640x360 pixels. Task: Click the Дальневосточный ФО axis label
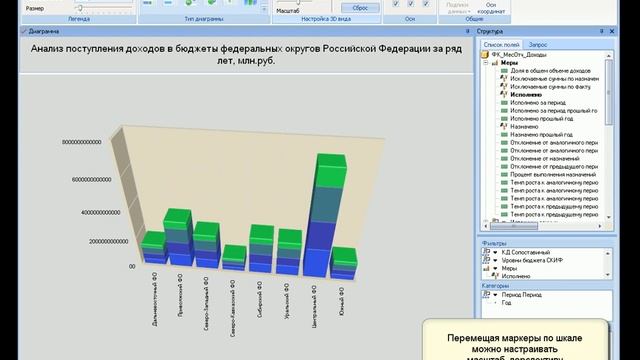(x=154, y=299)
